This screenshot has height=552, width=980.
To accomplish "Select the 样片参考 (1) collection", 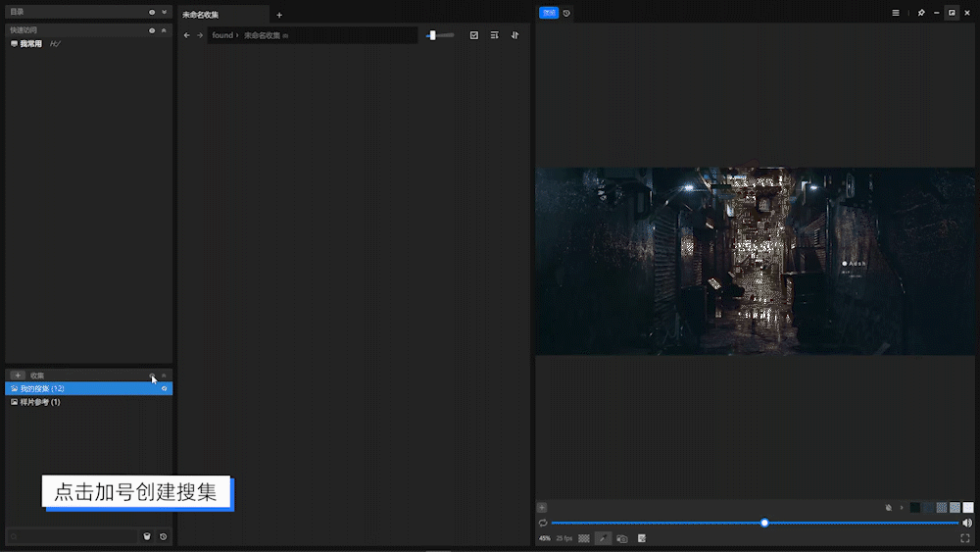I will 89,402.
